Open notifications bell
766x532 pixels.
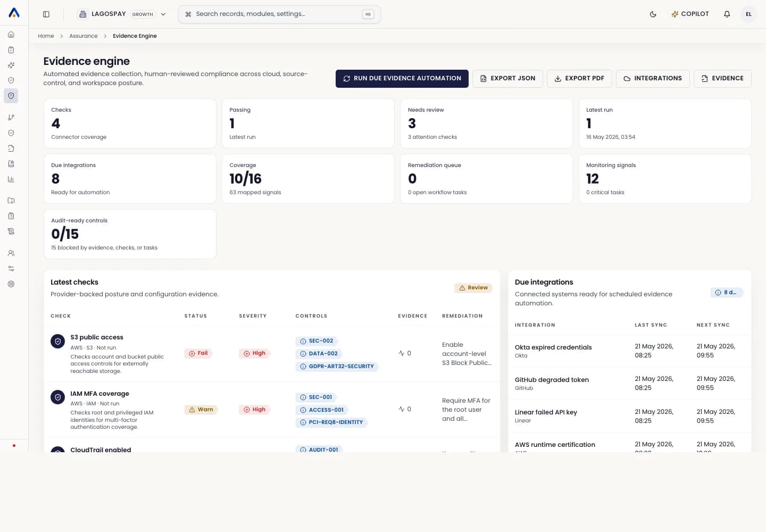pyautogui.click(x=727, y=14)
